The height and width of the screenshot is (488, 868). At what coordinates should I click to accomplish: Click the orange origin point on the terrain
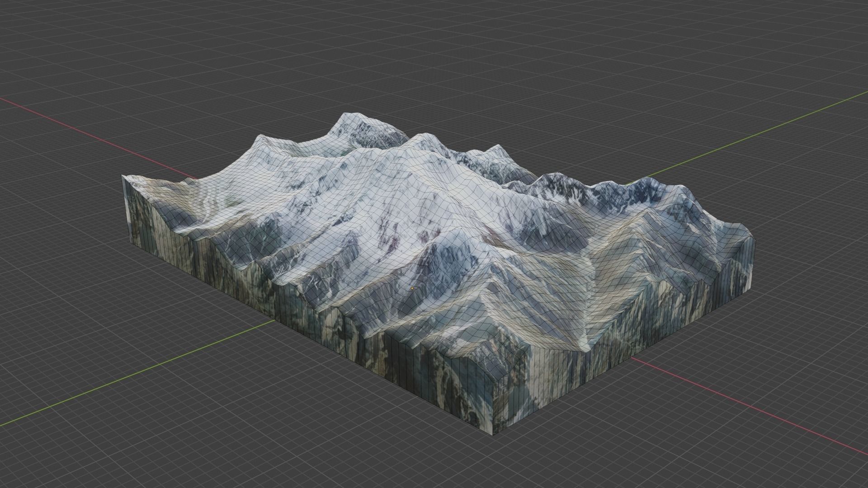(412, 288)
